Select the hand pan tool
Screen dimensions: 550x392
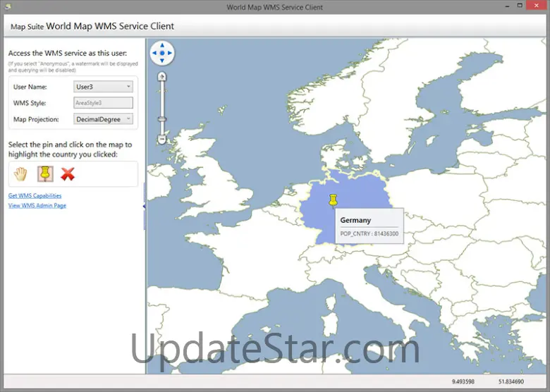point(20,174)
